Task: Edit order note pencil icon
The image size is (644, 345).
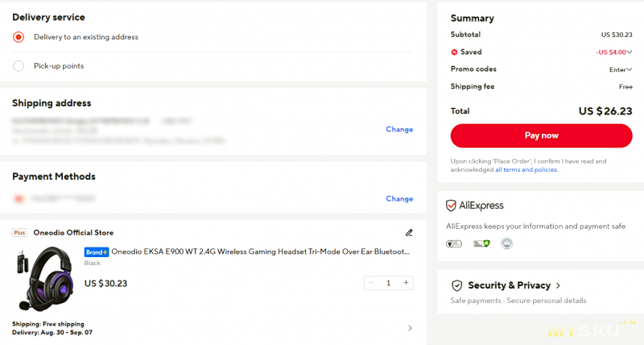Action: click(x=409, y=233)
